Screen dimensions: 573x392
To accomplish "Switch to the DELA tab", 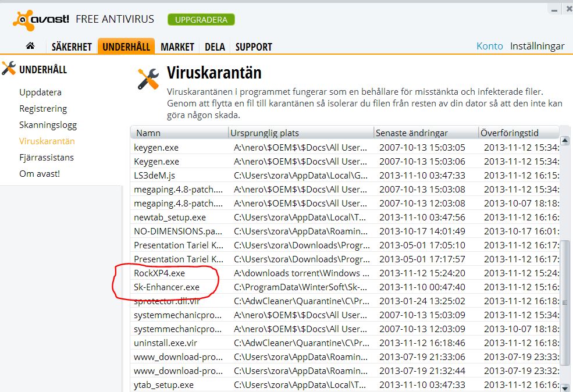I will [x=215, y=47].
